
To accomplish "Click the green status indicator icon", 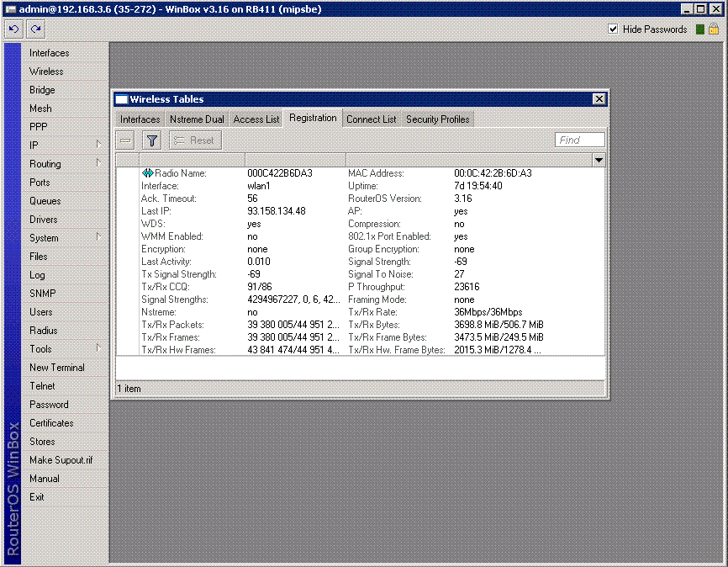I will pos(699,29).
